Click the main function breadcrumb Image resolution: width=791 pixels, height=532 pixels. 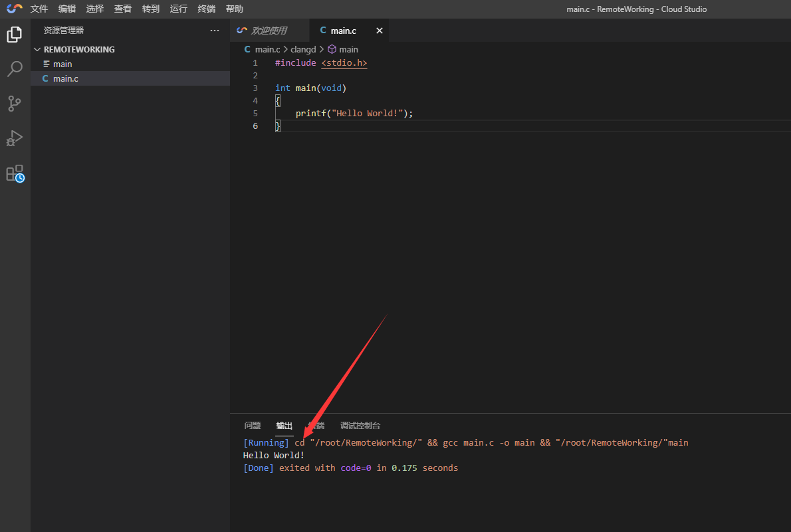[348, 49]
